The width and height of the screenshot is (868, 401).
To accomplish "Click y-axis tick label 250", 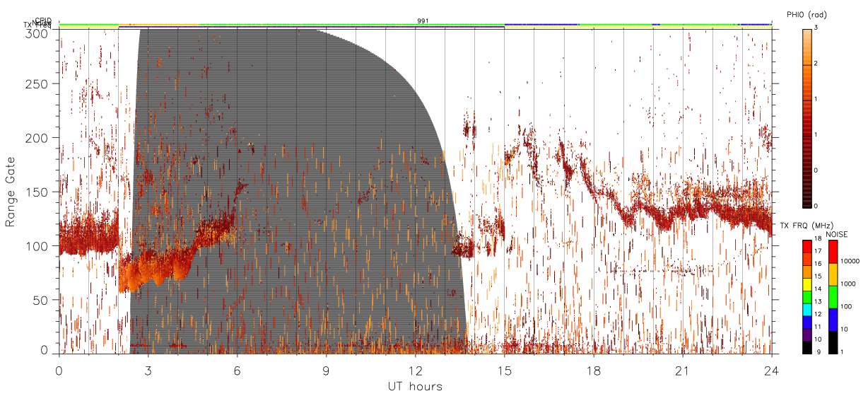I will click(x=38, y=83).
